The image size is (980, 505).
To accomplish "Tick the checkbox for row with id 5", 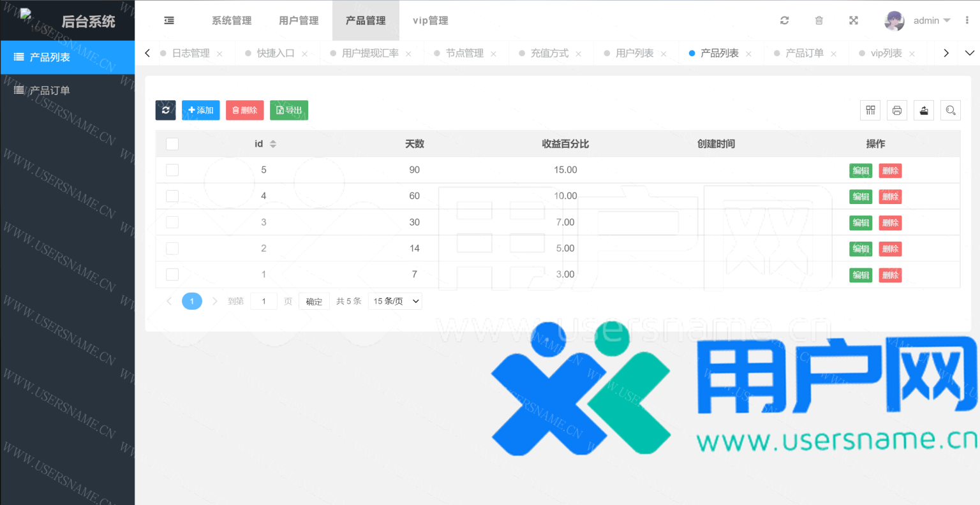I will (x=172, y=170).
